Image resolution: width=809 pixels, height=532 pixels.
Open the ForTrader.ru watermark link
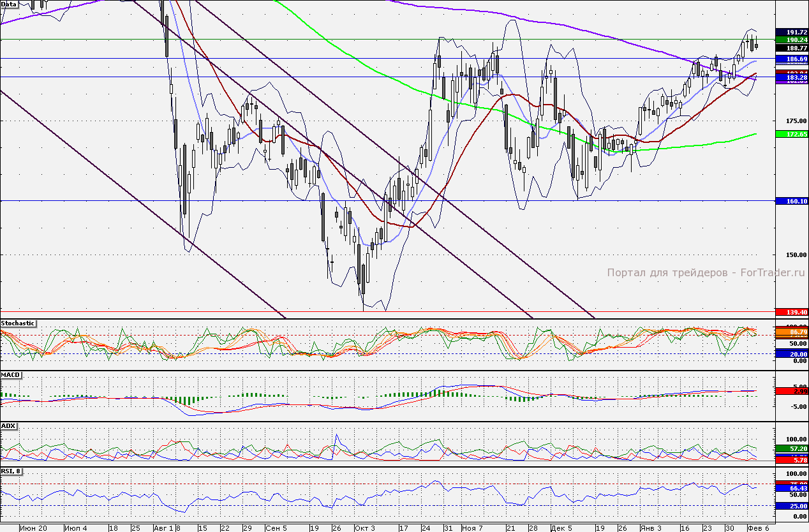(x=705, y=272)
